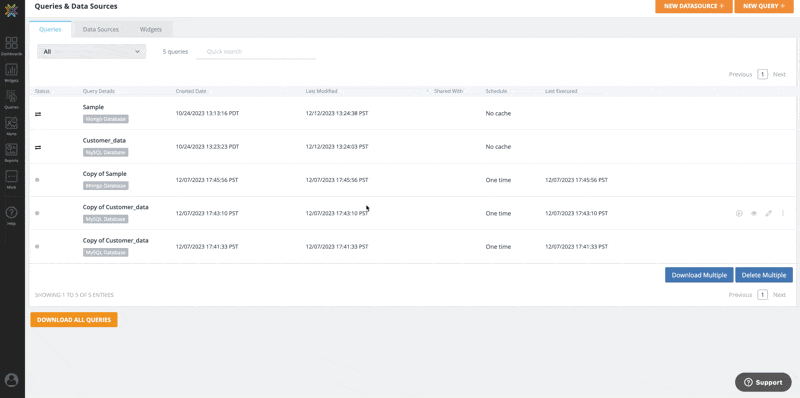Click the Download Multiple button
Viewport: 800px width, 398px height.
point(699,275)
